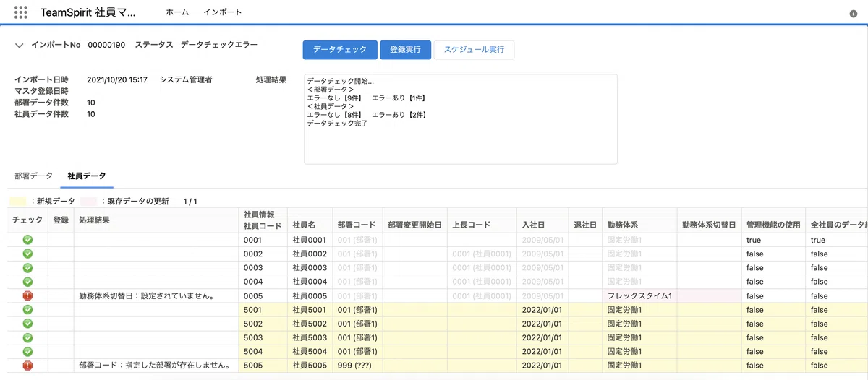868x380 pixels.
Task: Click green check icon for employee 0003
Action: pos(27,268)
